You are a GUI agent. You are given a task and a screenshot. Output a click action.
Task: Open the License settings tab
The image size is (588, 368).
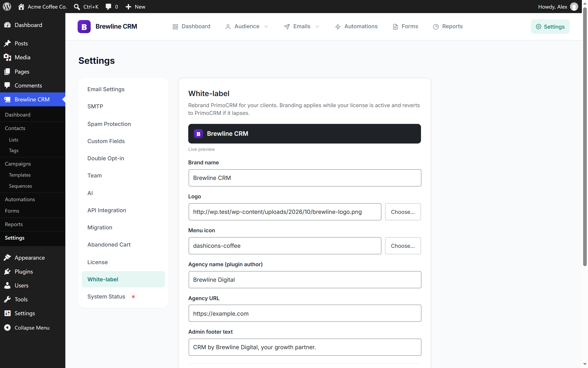(x=123, y=262)
